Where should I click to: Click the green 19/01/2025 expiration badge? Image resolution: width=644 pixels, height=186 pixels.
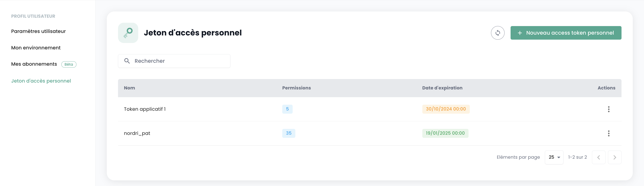pos(445,133)
